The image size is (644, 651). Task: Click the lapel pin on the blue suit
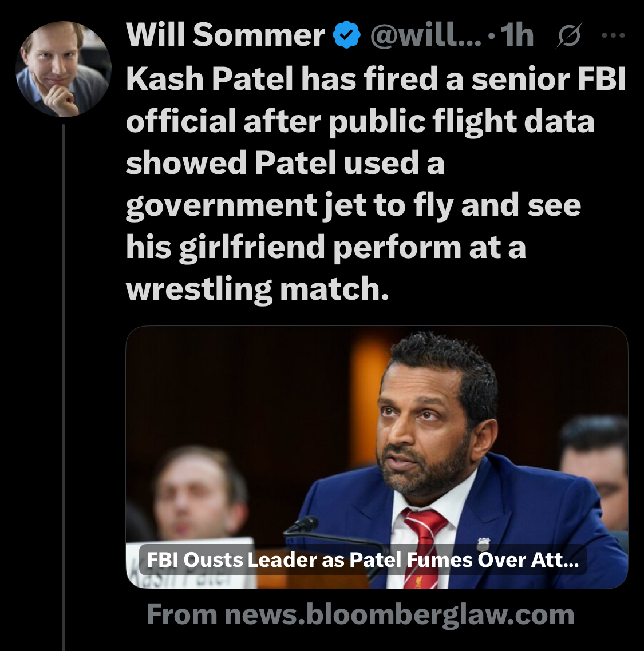pos(483,543)
